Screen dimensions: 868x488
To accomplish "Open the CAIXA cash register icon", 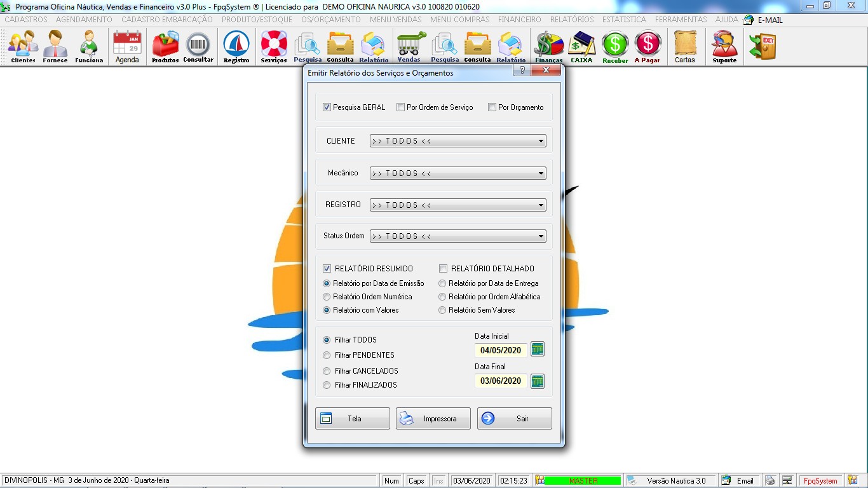I will [x=581, y=47].
